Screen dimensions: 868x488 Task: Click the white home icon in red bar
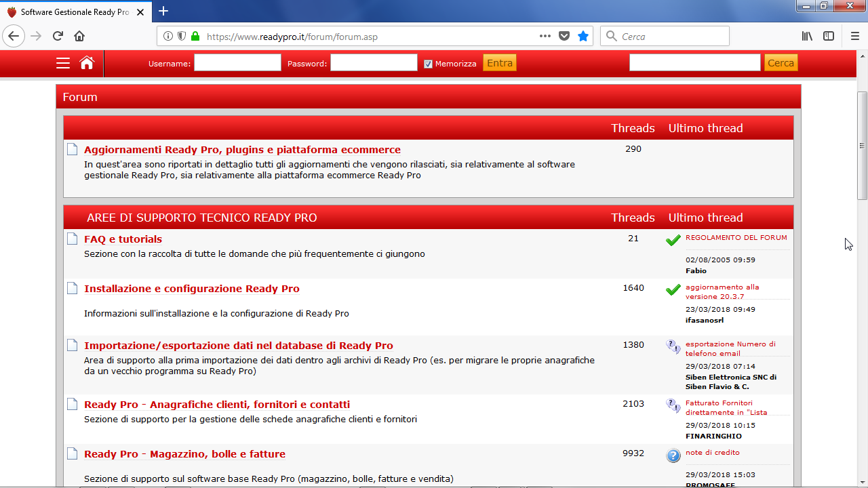click(x=87, y=62)
